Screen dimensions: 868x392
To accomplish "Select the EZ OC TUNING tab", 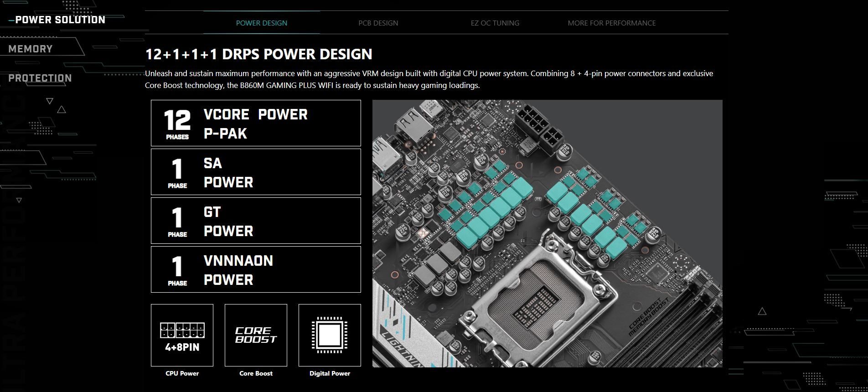I will tap(495, 23).
